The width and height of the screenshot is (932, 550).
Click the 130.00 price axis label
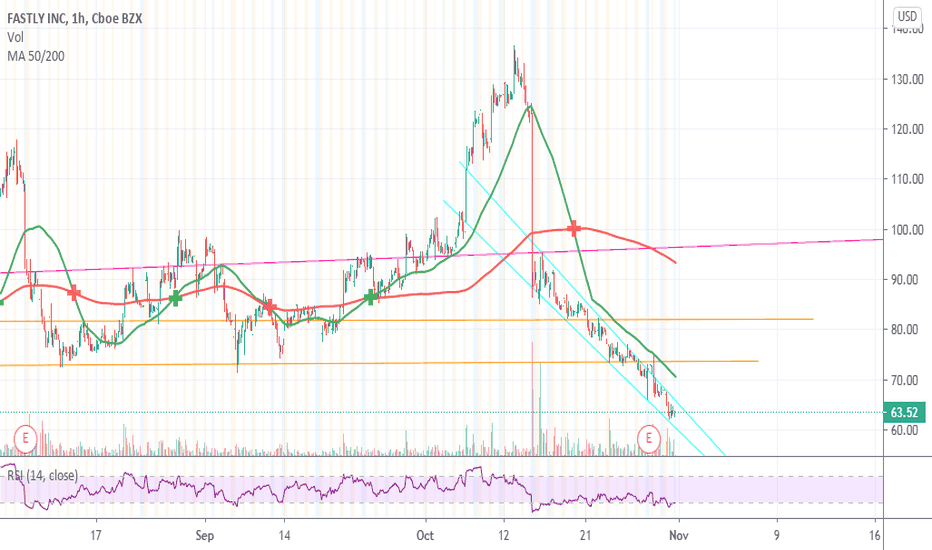(907, 79)
